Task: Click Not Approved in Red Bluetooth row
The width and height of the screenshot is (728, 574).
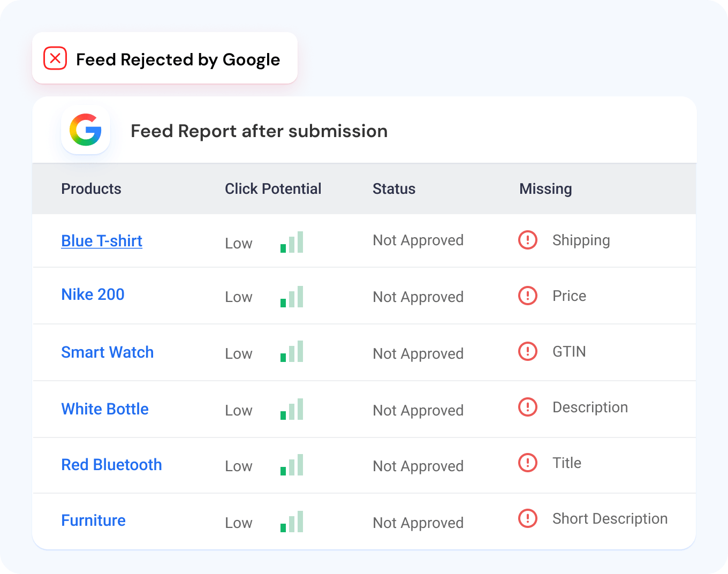Action: click(418, 466)
